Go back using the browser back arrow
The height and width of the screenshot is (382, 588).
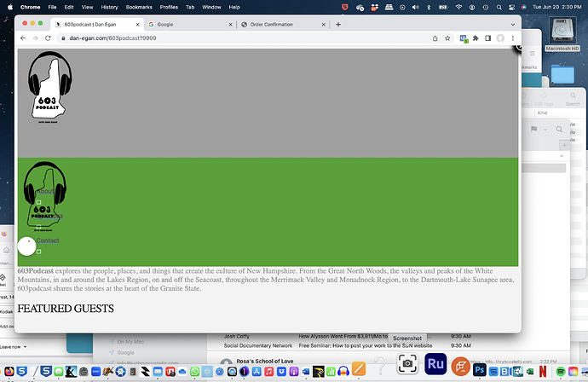(x=24, y=38)
